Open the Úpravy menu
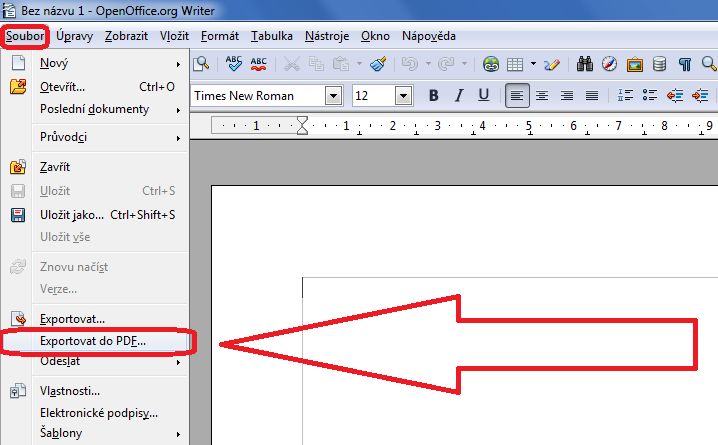This screenshot has height=445, width=718. pos(75,36)
